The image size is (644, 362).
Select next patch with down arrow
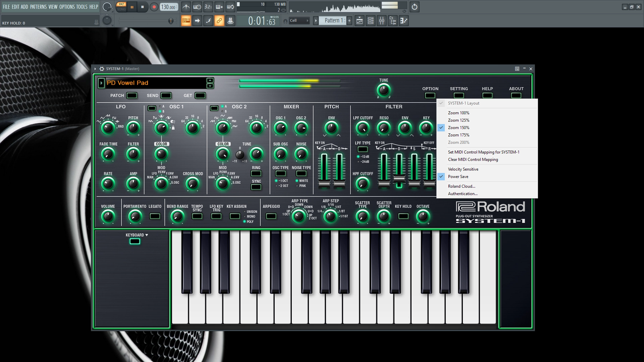(x=210, y=86)
